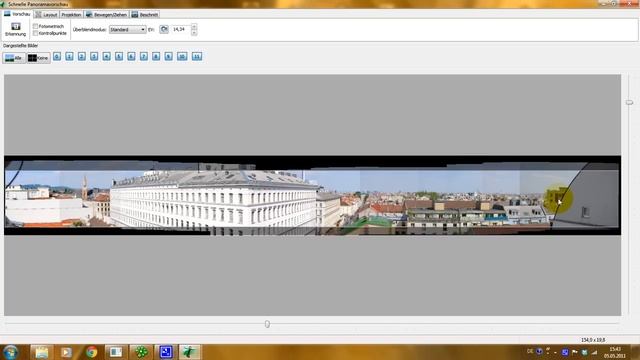Toggle image 5 visibility
Image resolution: width=640 pixels, height=360 pixels.
[119, 56]
